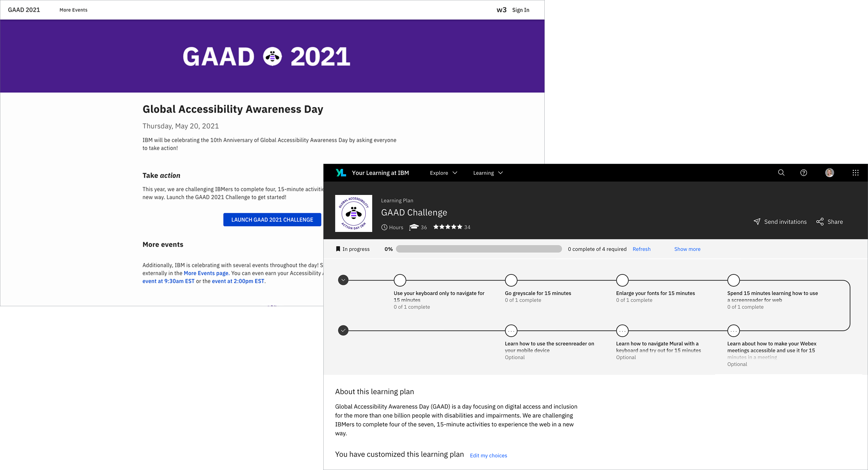Open the Explore dropdown
The image size is (868, 470).
click(x=443, y=173)
